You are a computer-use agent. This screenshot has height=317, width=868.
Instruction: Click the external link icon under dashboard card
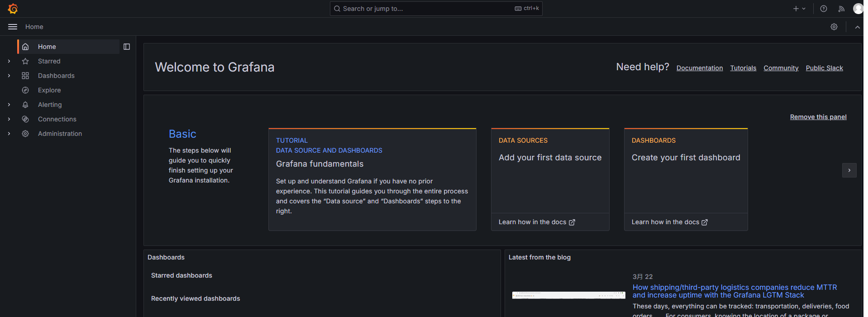point(705,222)
